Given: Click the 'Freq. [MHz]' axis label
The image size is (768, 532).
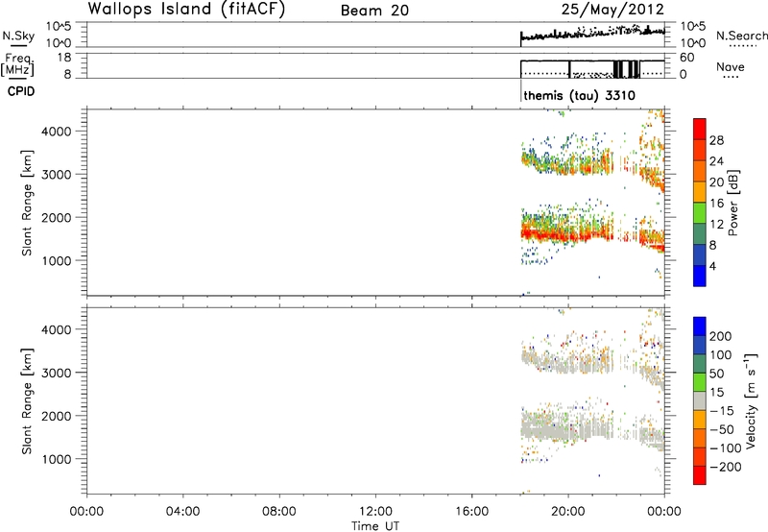Looking at the screenshot, I should point(17,64).
